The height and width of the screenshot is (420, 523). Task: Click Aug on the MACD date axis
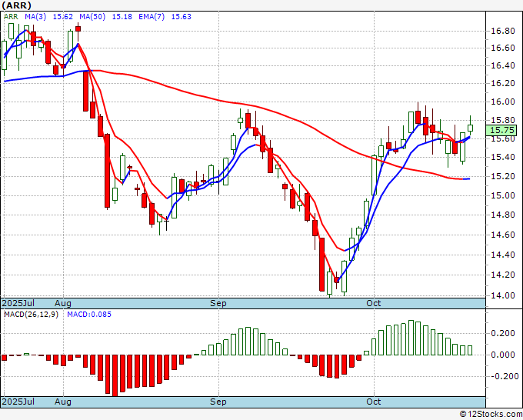(x=63, y=402)
